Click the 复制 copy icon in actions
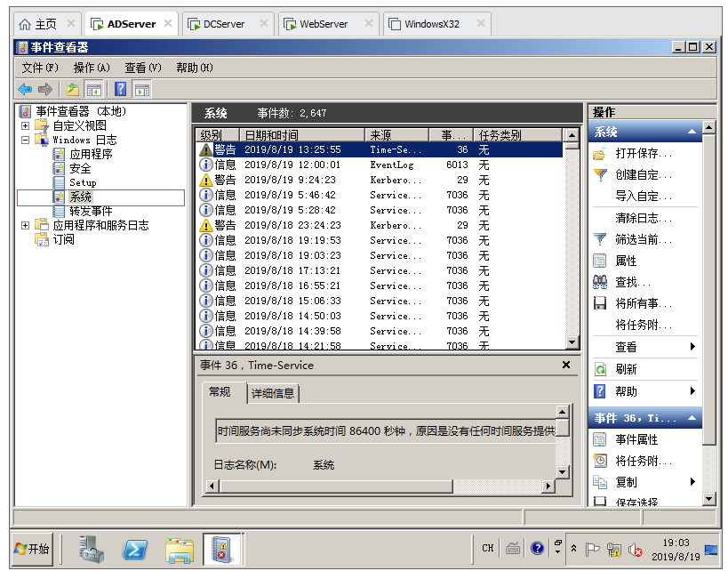Image resolution: width=728 pixels, height=571 pixels. point(600,482)
